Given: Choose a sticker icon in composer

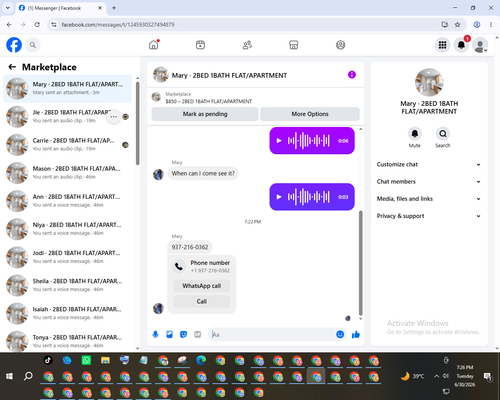Looking at the screenshot, I should pyautogui.click(x=183, y=334).
